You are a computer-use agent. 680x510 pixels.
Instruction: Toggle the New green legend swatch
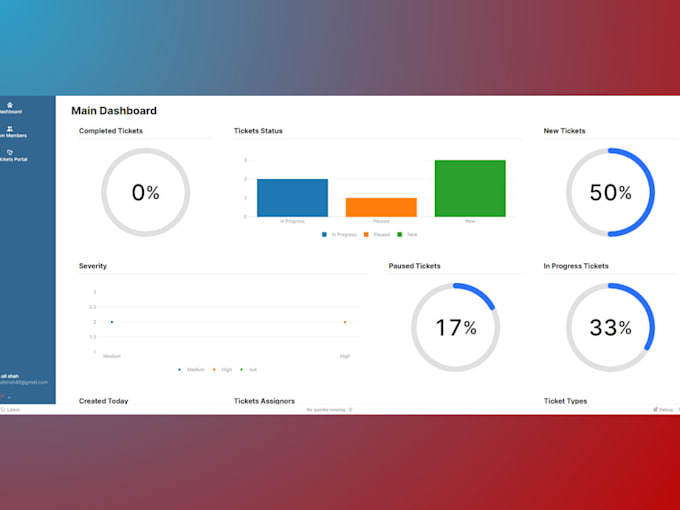click(399, 235)
